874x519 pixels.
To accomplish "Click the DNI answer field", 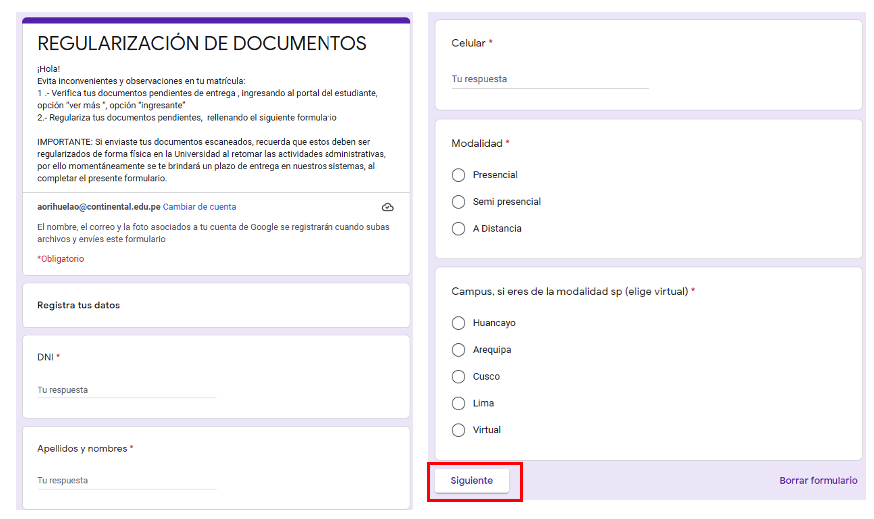I will click(126, 390).
